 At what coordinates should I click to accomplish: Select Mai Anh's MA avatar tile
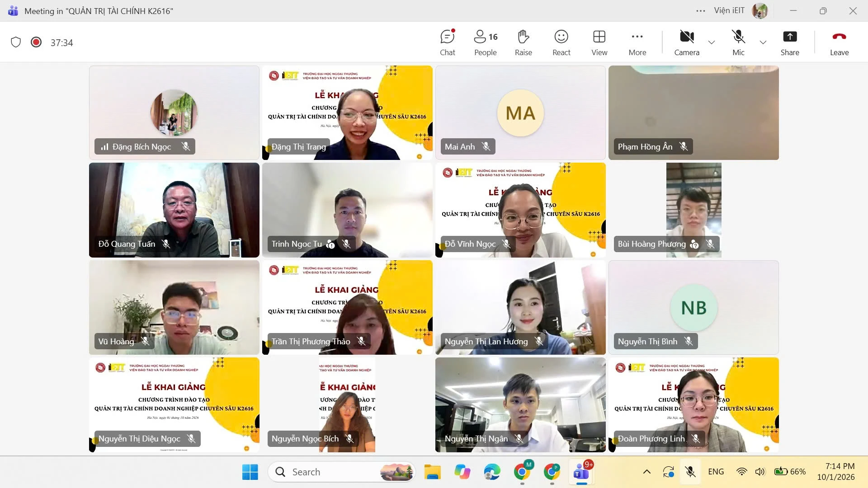point(520,113)
